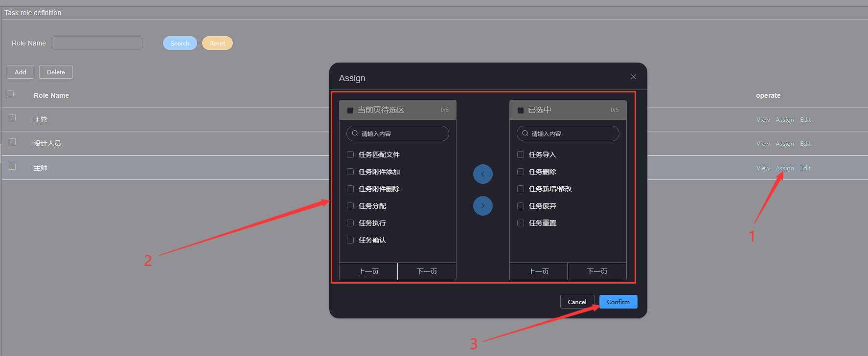The height and width of the screenshot is (356, 868).
Task: Close the Assign dialog with the X icon
Action: pos(634,77)
